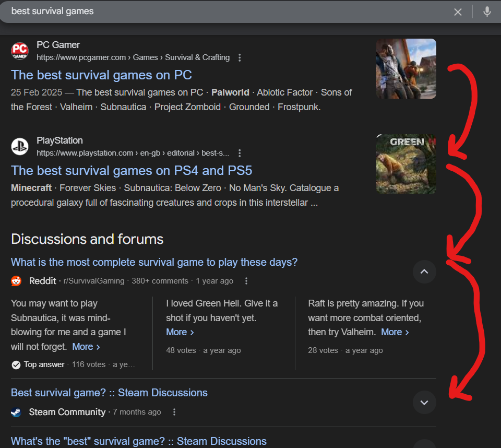501x448 pixels.
Task: Clear the search box with the X icon
Action: point(458,12)
